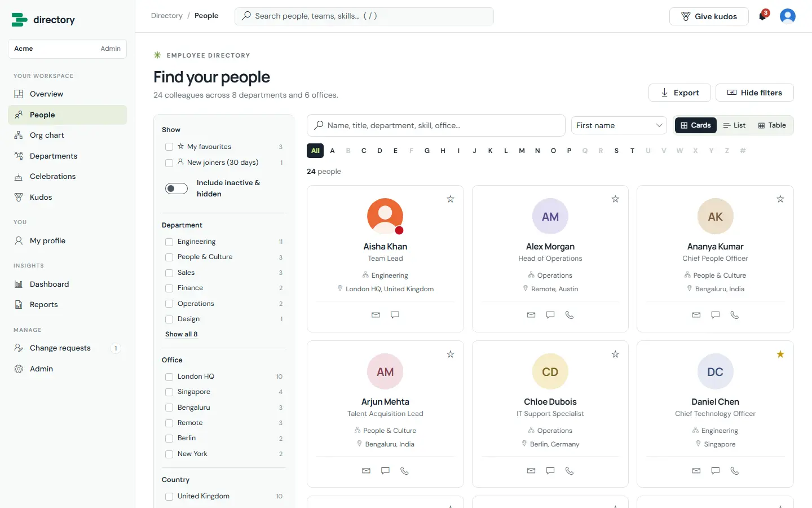812x508 pixels.
Task: Email Aisha Khan via envelope icon
Action: [376, 315]
